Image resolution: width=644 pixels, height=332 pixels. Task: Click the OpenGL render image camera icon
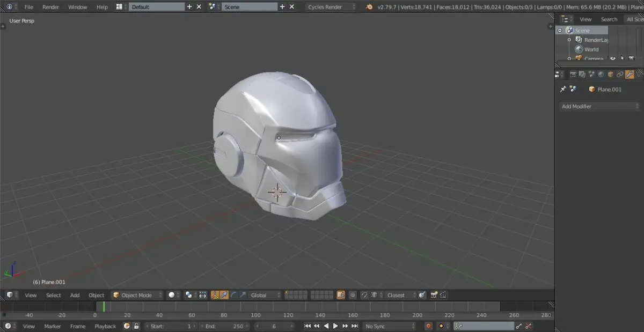coord(434,295)
